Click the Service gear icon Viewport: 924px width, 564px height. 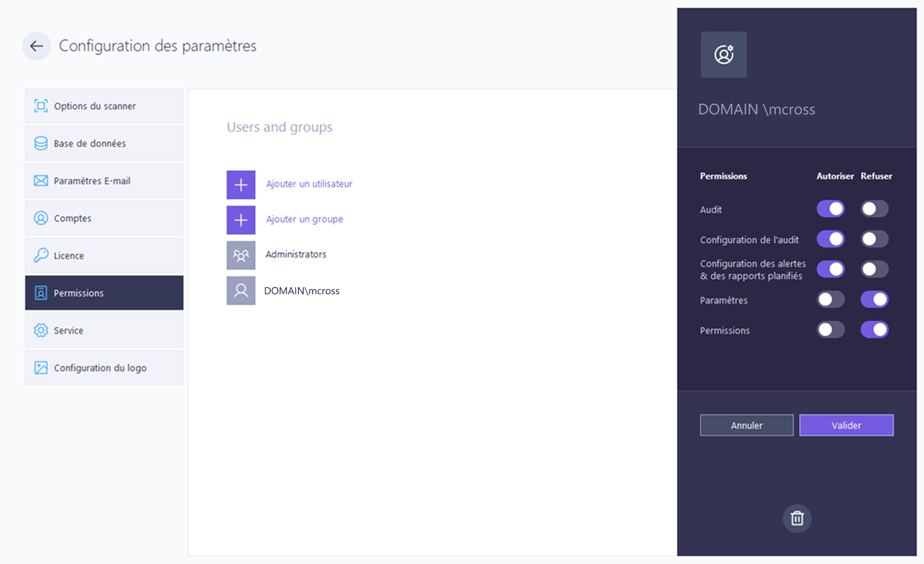tap(41, 330)
